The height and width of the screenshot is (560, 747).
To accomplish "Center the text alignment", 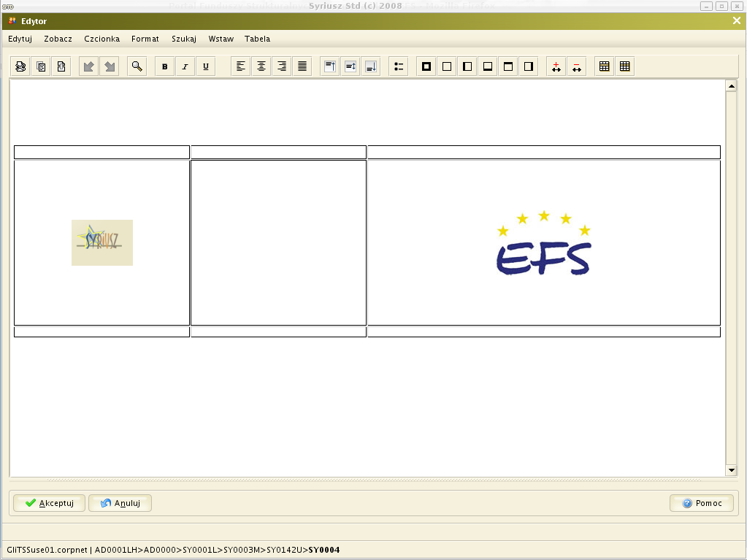I will (x=261, y=66).
